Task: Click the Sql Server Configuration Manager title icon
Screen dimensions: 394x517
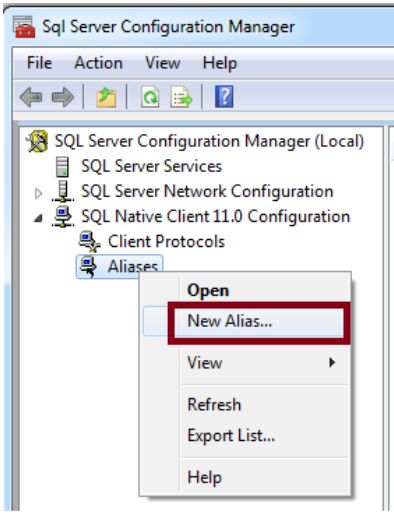Action: tap(24, 27)
